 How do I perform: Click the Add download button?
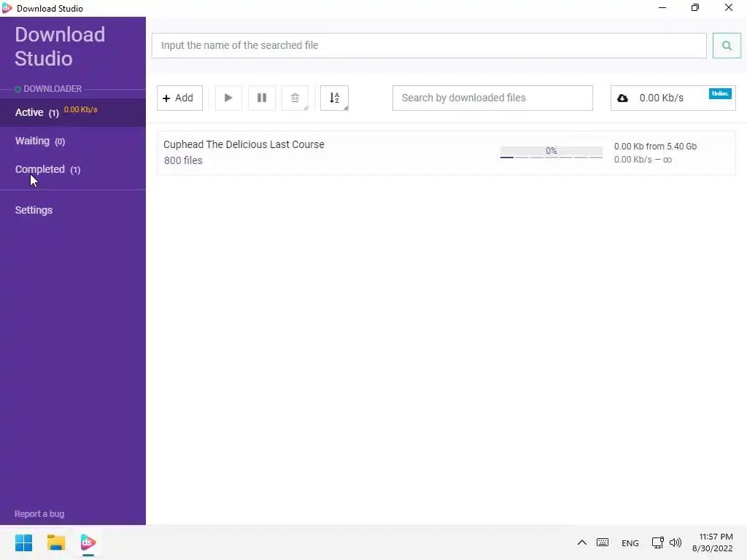(179, 98)
